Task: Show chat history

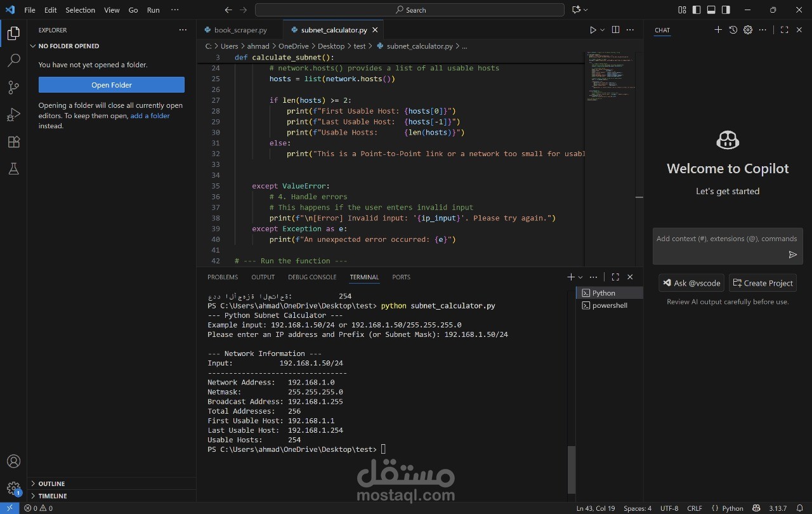Action: 733,30
